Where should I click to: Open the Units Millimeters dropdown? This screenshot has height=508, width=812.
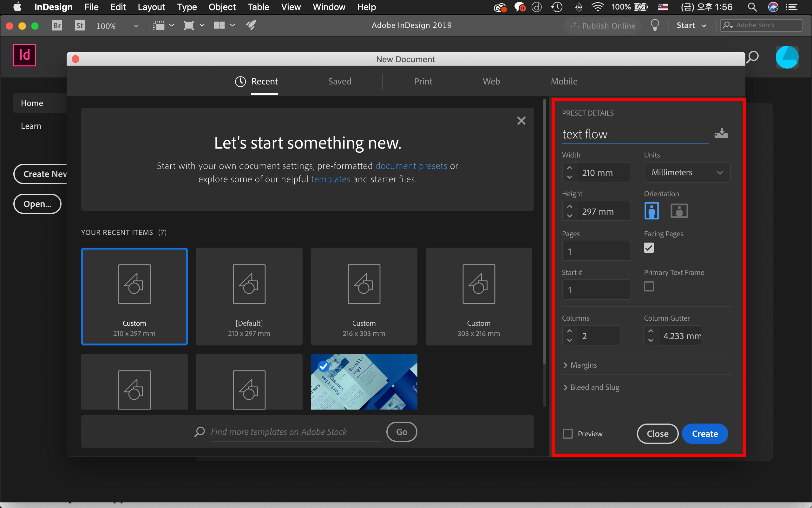click(x=687, y=172)
